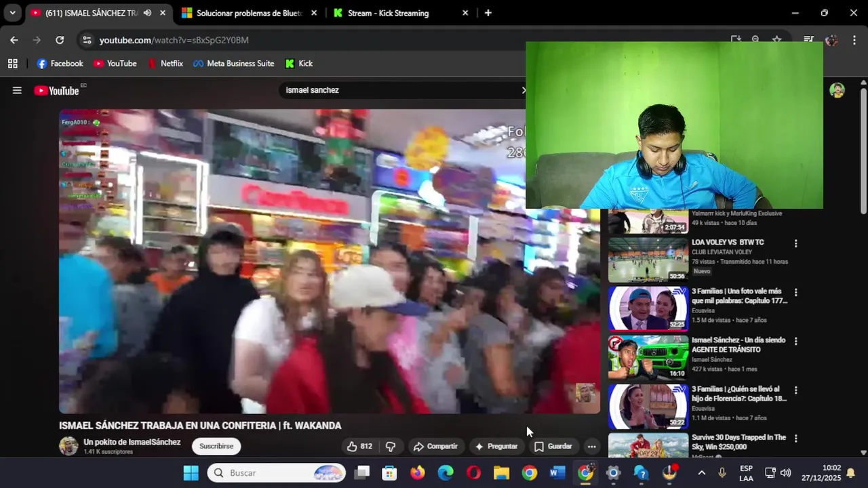Click the Preguntar button
This screenshot has width=868, height=488.
click(496, 446)
